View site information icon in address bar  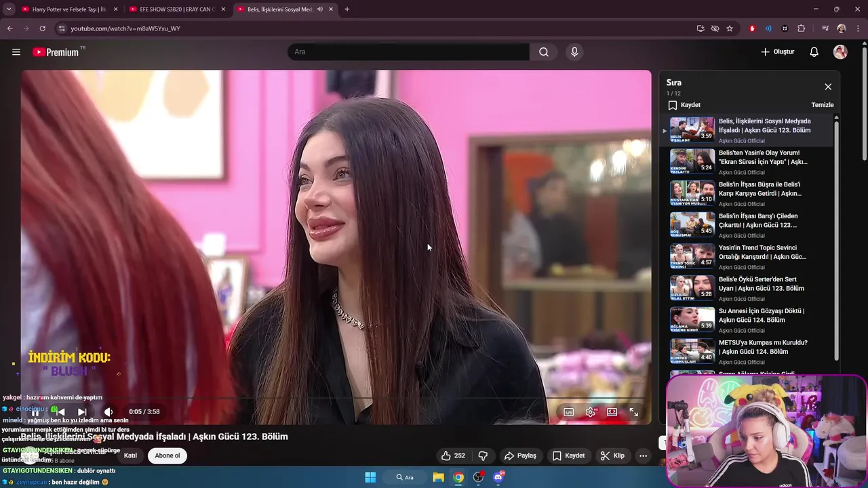pos(62,28)
